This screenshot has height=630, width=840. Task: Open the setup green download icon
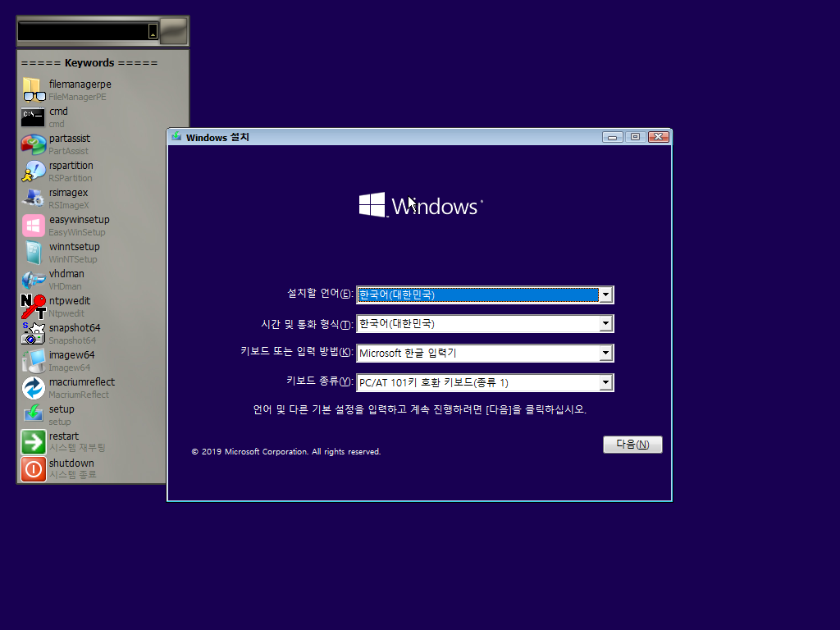point(33,414)
